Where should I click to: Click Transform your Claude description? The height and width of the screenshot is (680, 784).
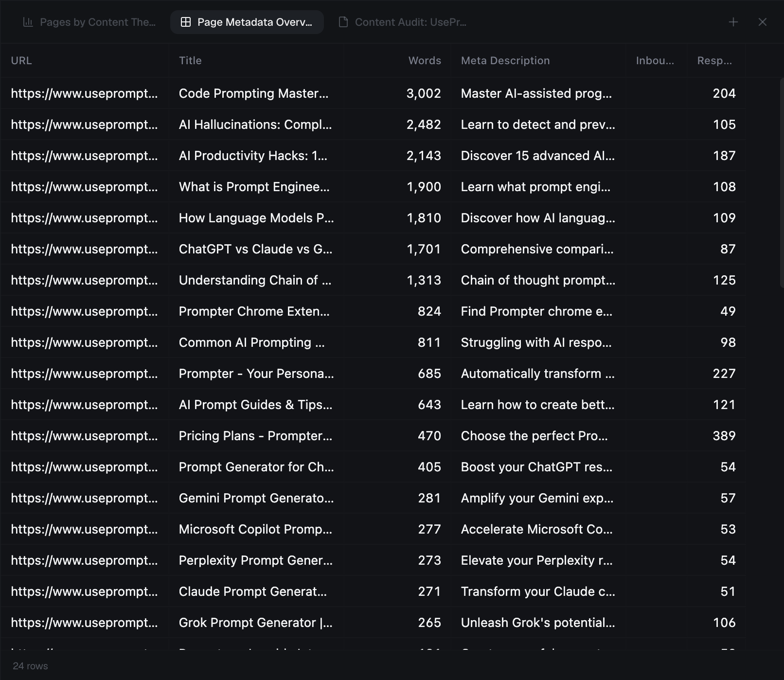538,591
